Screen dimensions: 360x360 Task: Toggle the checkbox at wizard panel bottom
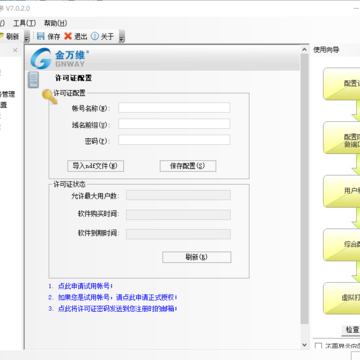[318, 345]
